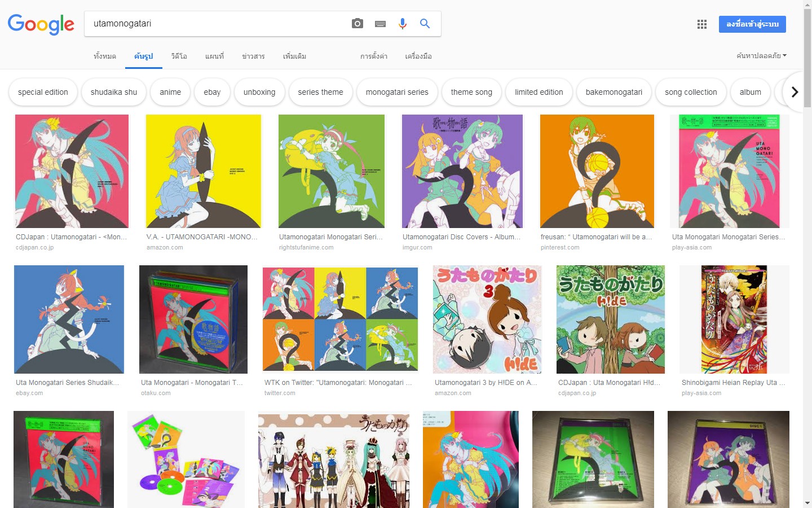Start voice search with the microphone icon
812x508 pixels.
pyautogui.click(x=402, y=24)
